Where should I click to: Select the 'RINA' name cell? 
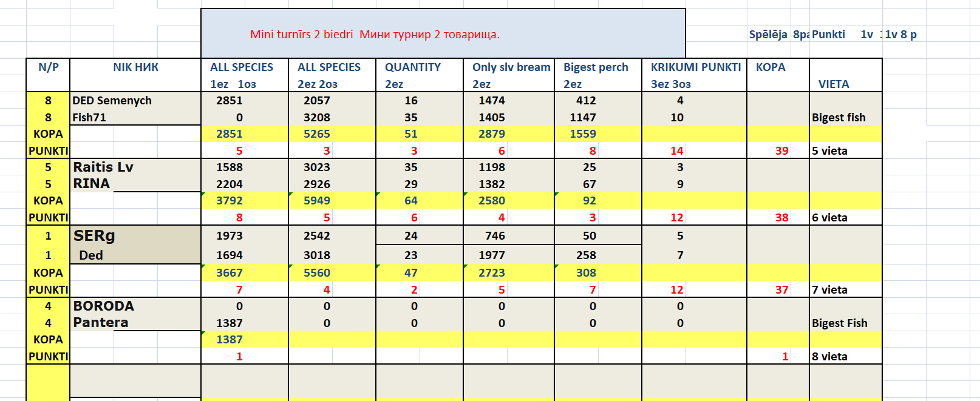tap(92, 184)
